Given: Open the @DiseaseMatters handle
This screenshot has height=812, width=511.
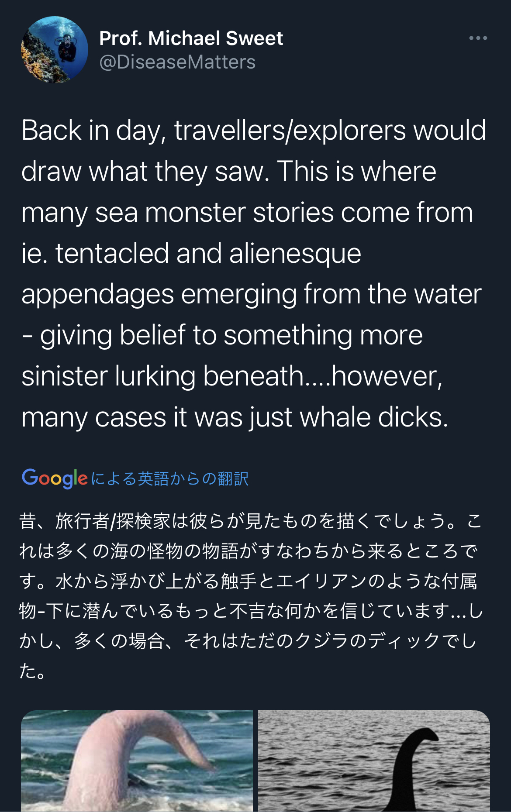Looking at the screenshot, I should (177, 62).
